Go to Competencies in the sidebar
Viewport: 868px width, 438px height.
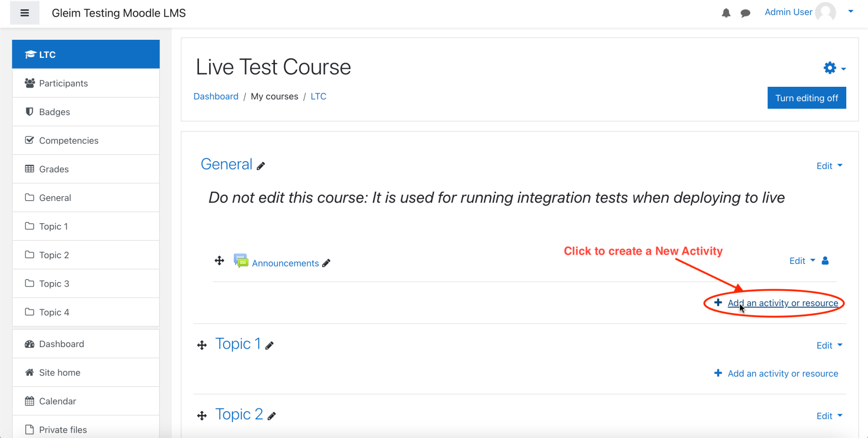[x=86, y=140]
